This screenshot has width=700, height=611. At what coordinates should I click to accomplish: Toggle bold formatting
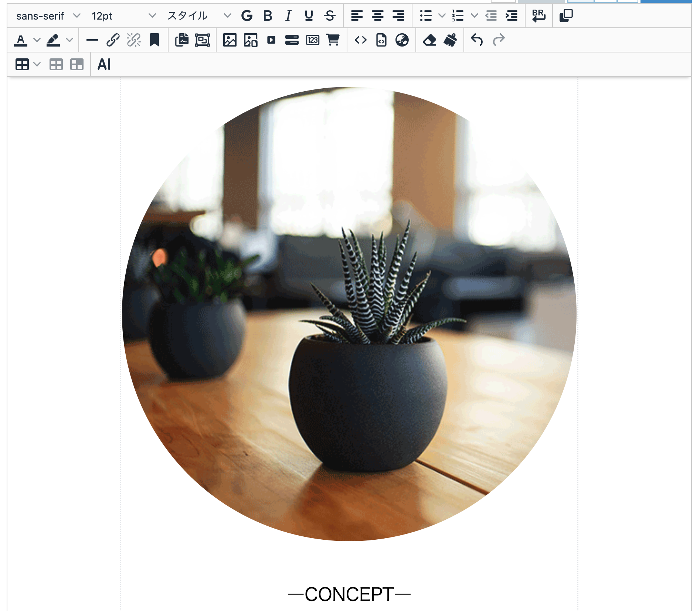tap(268, 16)
